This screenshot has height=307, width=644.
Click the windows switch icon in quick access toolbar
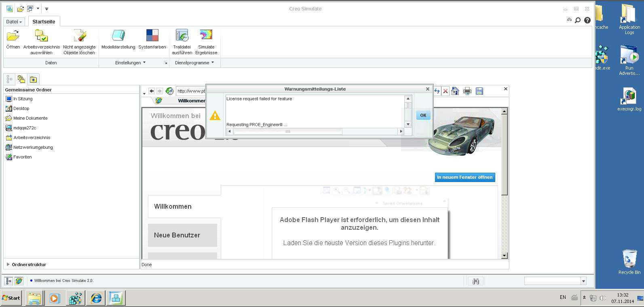[30, 8]
